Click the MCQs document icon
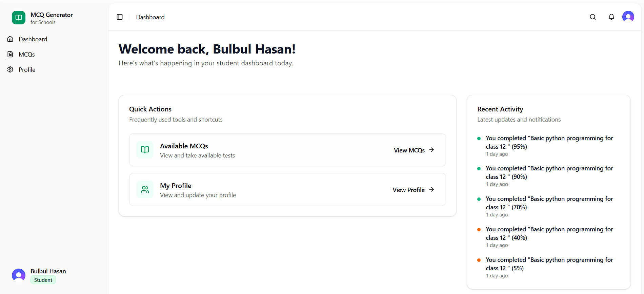The image size is (644, 294). 11,54
